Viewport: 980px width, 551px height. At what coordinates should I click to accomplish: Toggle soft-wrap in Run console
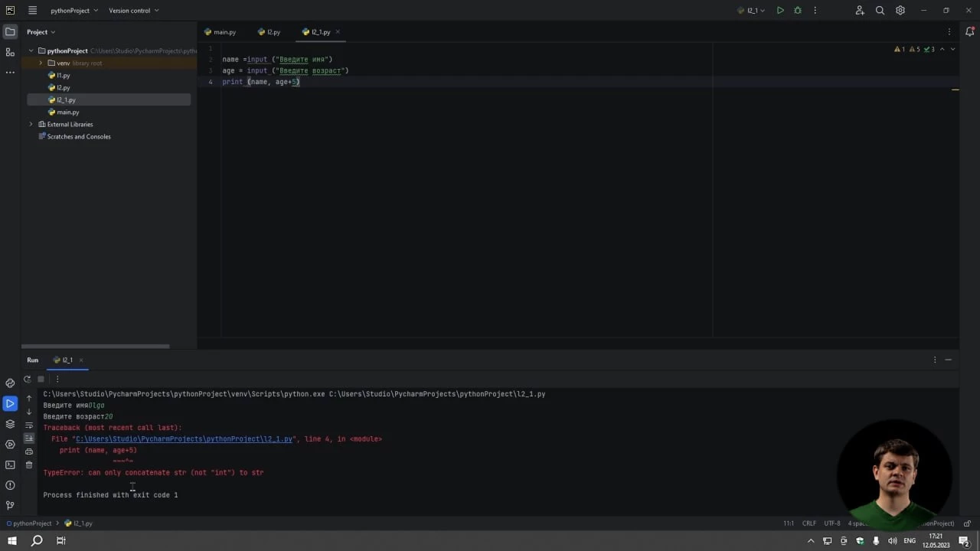point(29,425)
